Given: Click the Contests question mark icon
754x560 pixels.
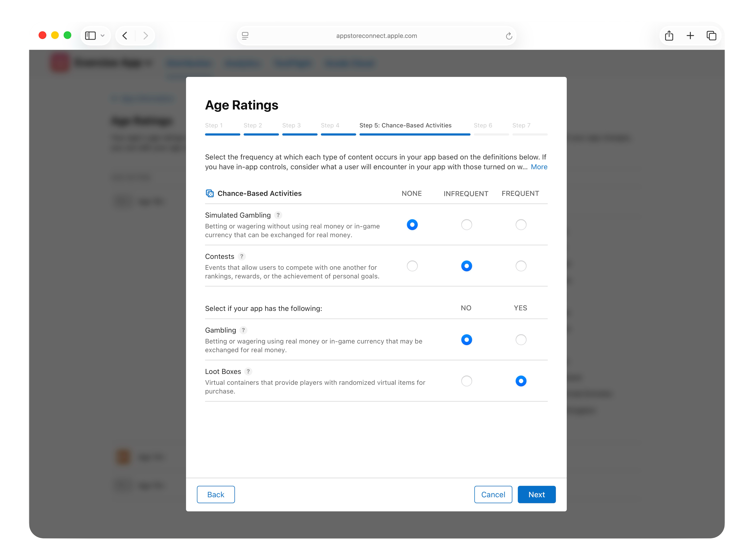Looking at the screenshot, I should click(242, 256).
